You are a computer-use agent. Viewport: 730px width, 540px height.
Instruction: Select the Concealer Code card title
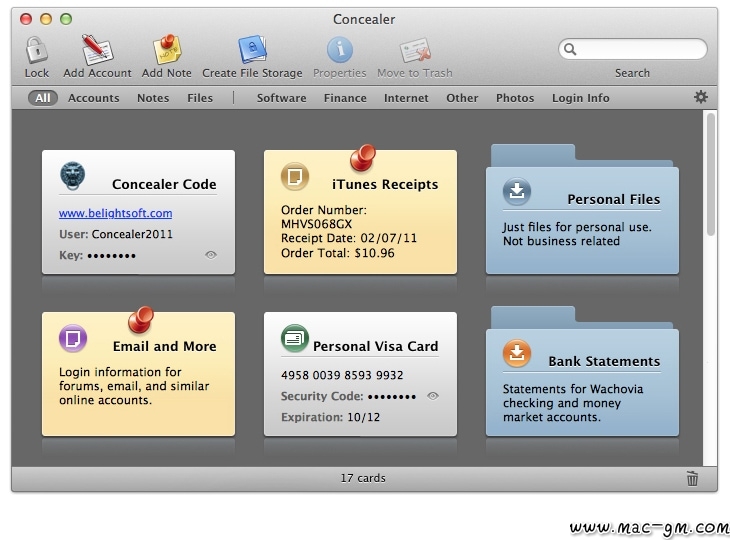tap(164, 184)
